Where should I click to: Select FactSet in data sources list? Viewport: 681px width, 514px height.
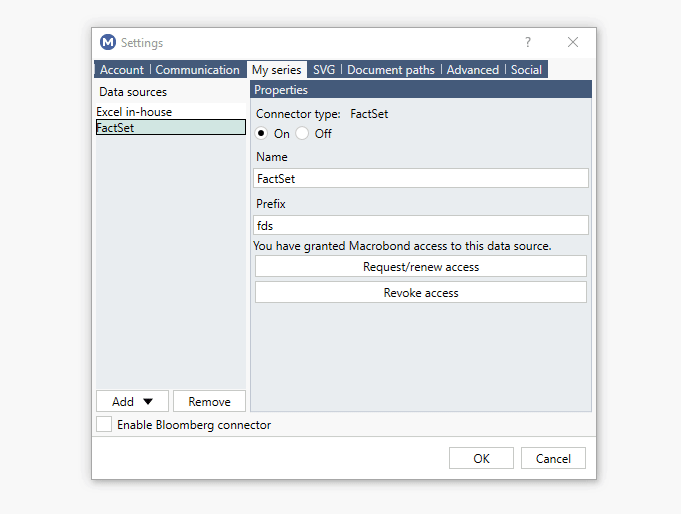pyautogui.click(x=171, y=127)
